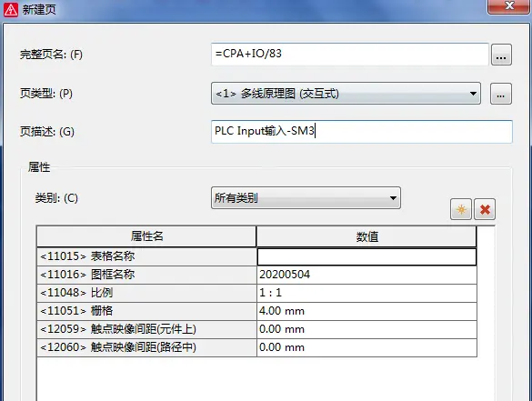Image resolution: width=532 pixels, height=401 pixels.
Task: Select the <12060> 触点映像间距(路径中) row
Action: pyautogui.click(x=146, y=347)
